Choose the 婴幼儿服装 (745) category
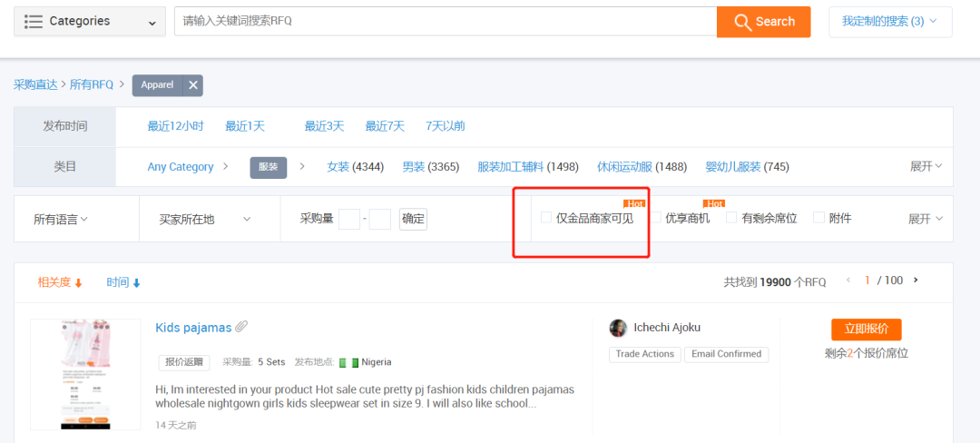The image size is (980, 443). 747,167
